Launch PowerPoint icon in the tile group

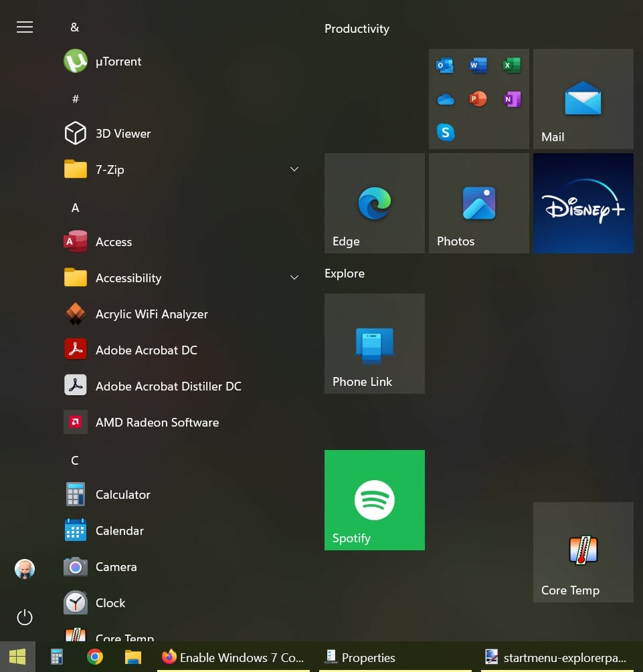pos(478,98)
